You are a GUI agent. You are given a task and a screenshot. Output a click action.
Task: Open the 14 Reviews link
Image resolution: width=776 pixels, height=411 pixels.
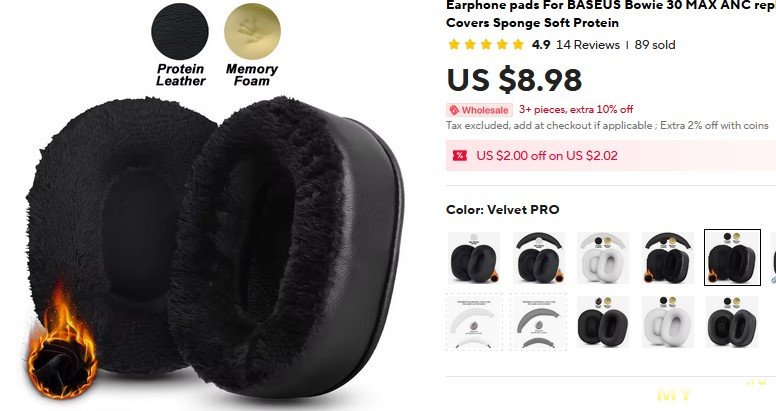[587, 45]
